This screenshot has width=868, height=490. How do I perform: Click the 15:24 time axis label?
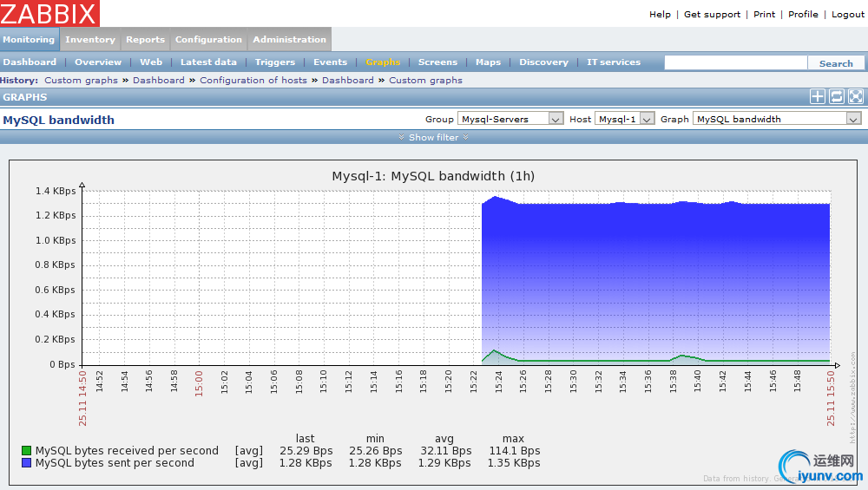[x=498, y=382]
